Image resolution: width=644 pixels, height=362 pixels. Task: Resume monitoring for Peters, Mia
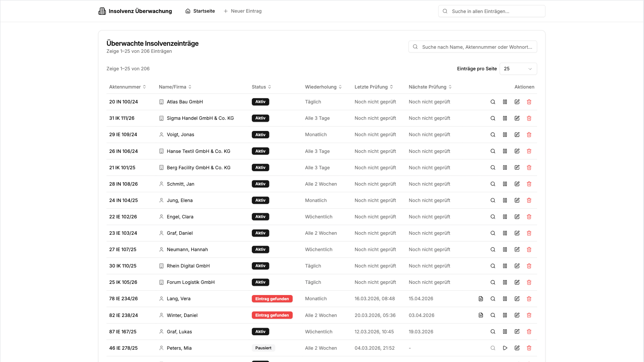point(505,348)
